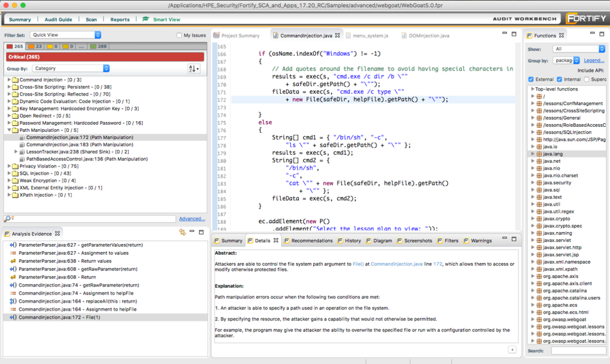Maximize the Functions panel view
This screenshot has width=610, height=364.
pos(602,34)
